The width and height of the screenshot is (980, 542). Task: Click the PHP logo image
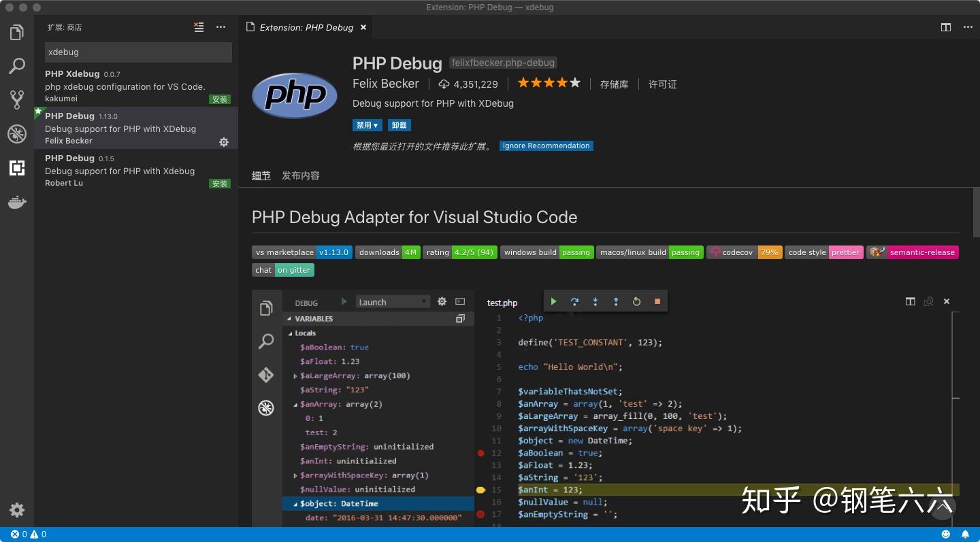(295, 95)
